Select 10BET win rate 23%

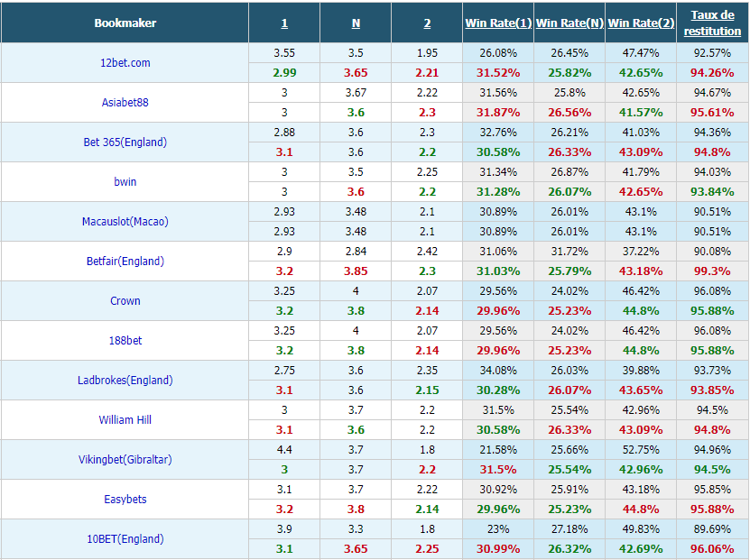(x=498, y=529)
